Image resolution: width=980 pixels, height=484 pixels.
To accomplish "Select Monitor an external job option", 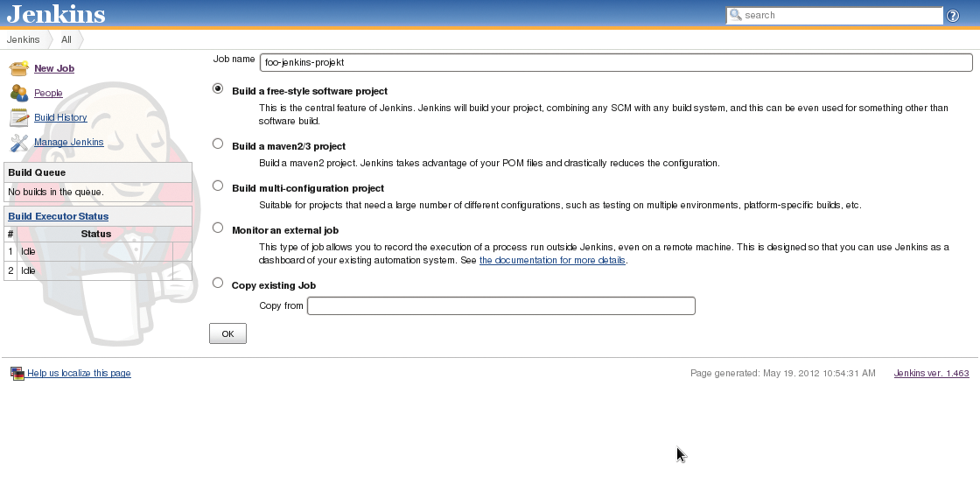I will click(218, 228).
